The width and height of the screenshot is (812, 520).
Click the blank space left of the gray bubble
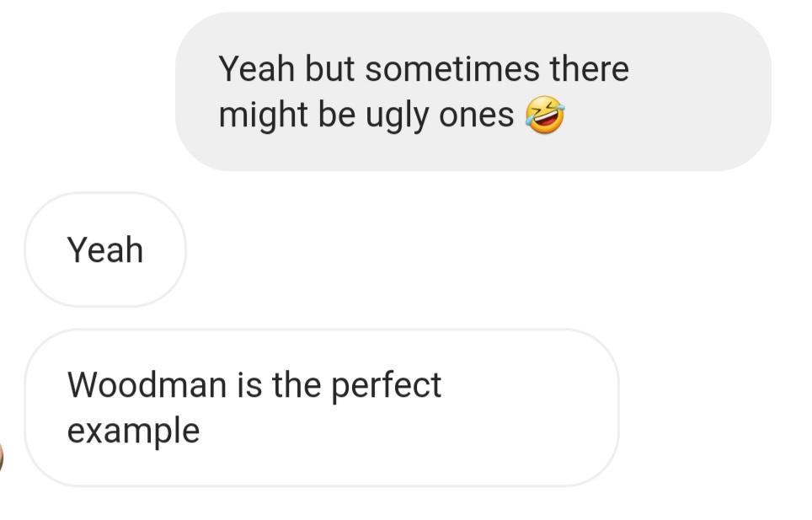(84, 93)
